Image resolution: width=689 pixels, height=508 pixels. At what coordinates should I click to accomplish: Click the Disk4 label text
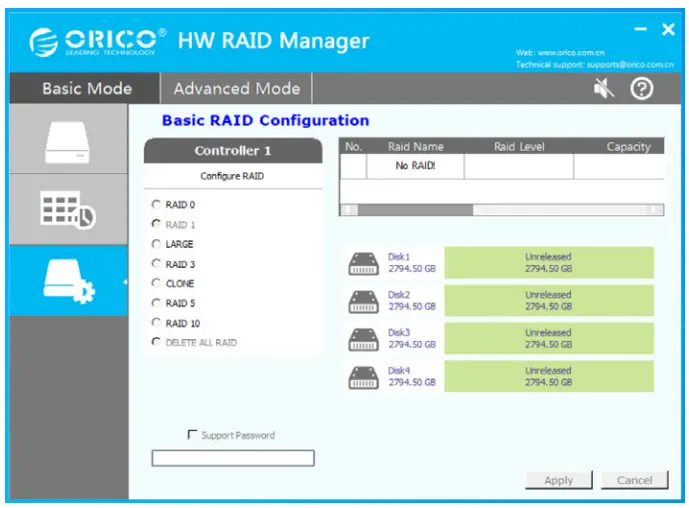pos(399,370)
